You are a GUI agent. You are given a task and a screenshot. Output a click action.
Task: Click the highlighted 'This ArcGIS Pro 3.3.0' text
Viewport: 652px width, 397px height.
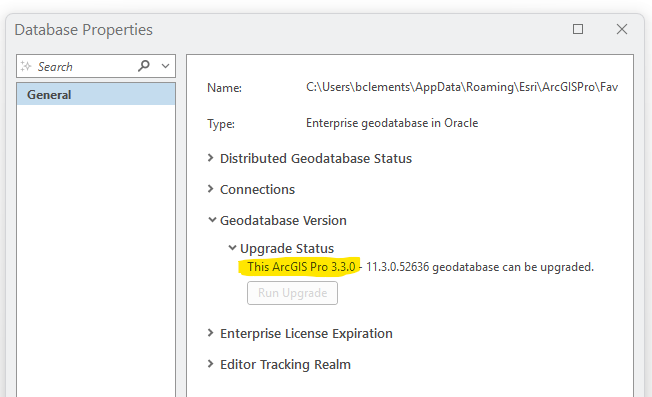301,267
